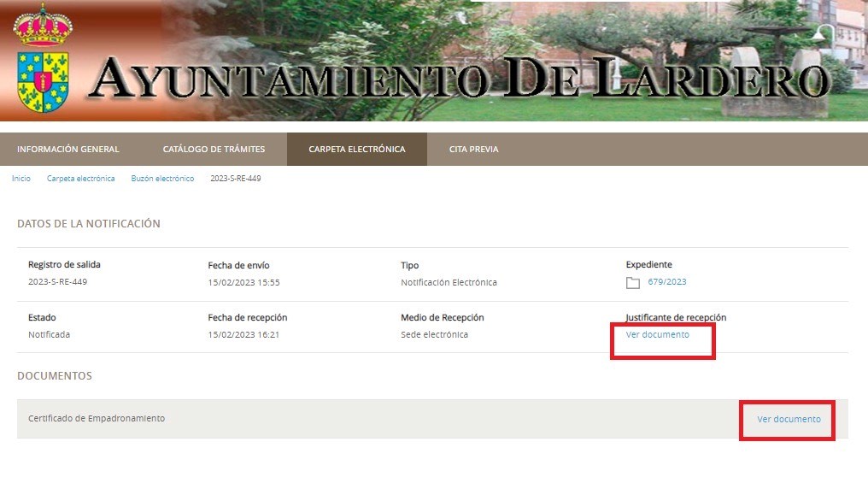This screenshot has height=489, width=868.
Task: Select the Certificado de Empadronamiento row title
Action: click(97, 419)
